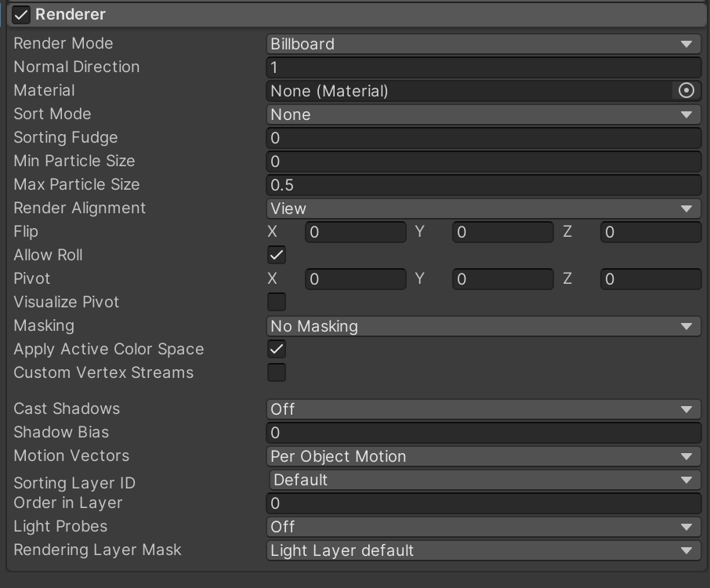Uncheck the Allow Roll checkbox
Viewport: 710px width, 588px height.
[276, 255]
